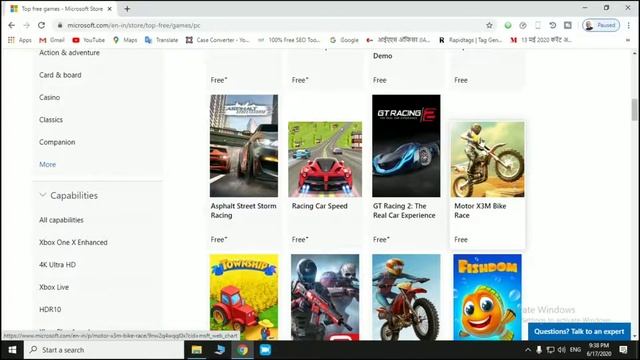Open the Paused profile button
The image size is (640, 360).
(601, 25)
